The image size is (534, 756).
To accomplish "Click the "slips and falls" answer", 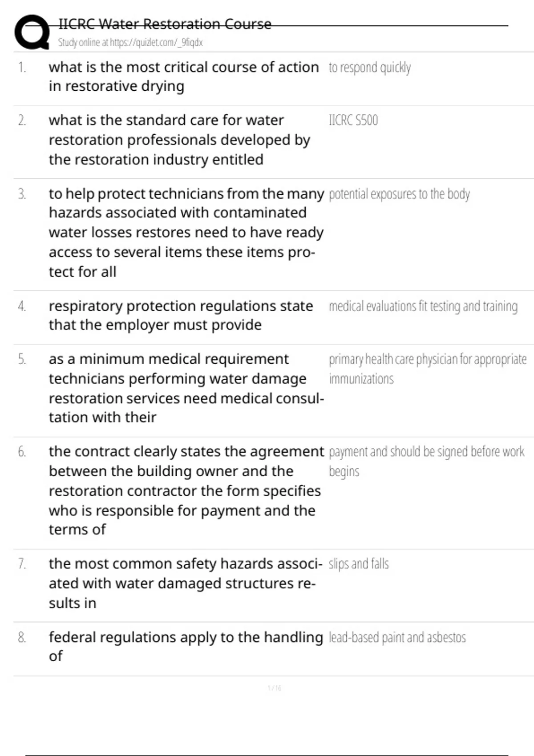I will click(359, 564).
